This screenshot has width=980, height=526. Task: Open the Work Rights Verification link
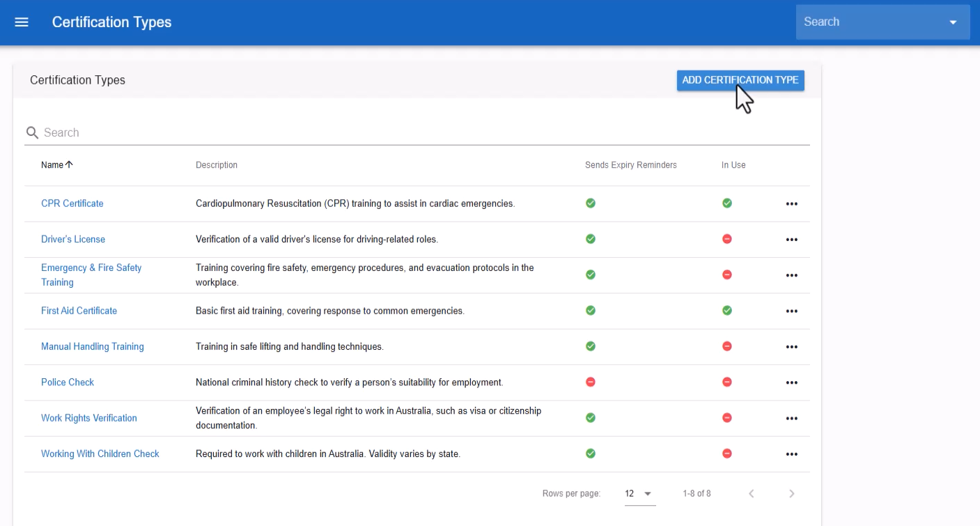pyautogui.click(x=89, y=418)
